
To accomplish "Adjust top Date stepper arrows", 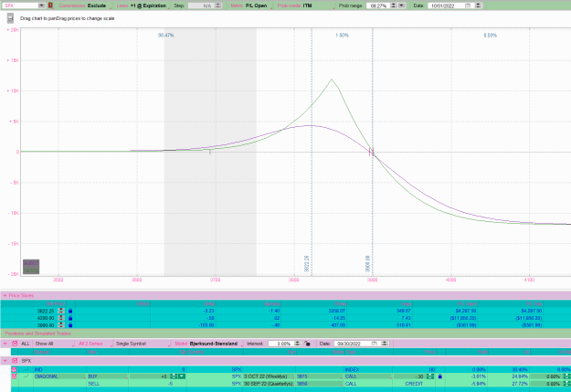I will (479, 5).
